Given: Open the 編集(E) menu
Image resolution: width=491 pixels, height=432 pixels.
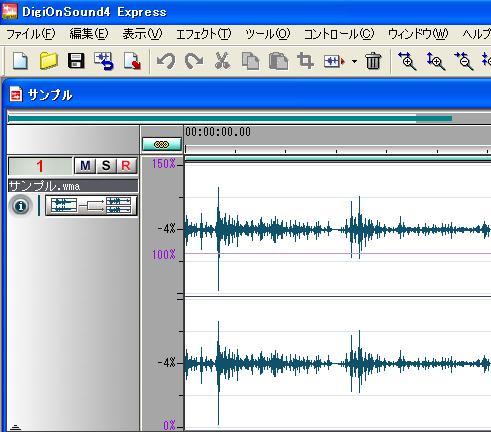Looking at the screenshot, I should pyautogui.click(x=89, y=34).
